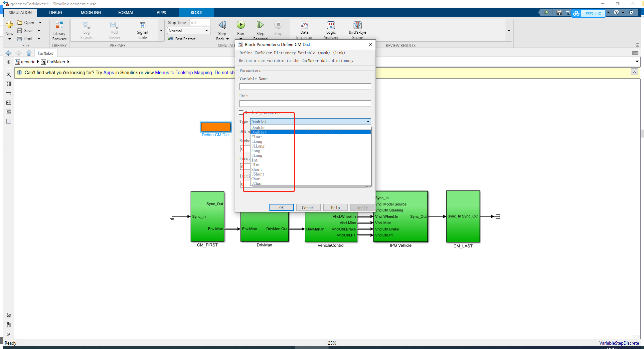Open the Menus to Toolstrip Mapping link
Image resolution: width=644 pixels, height=349 pixels.
pyautogui.click(x=183, y=73)
